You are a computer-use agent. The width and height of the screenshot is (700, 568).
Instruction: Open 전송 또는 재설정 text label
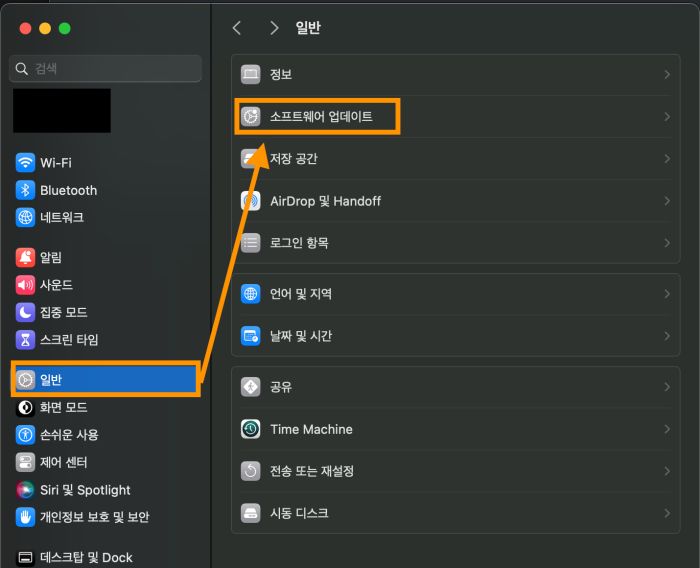pos(312,471)
